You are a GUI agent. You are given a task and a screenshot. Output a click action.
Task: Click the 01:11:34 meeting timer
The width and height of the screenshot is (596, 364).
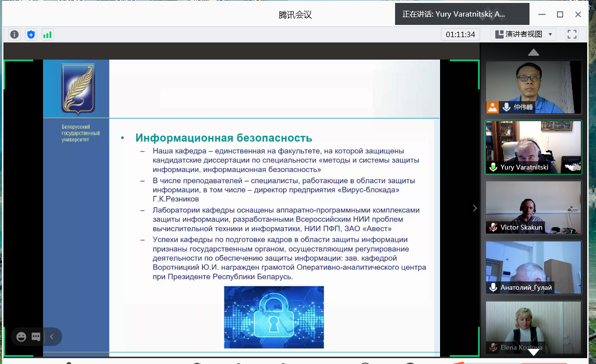point(460,34)
